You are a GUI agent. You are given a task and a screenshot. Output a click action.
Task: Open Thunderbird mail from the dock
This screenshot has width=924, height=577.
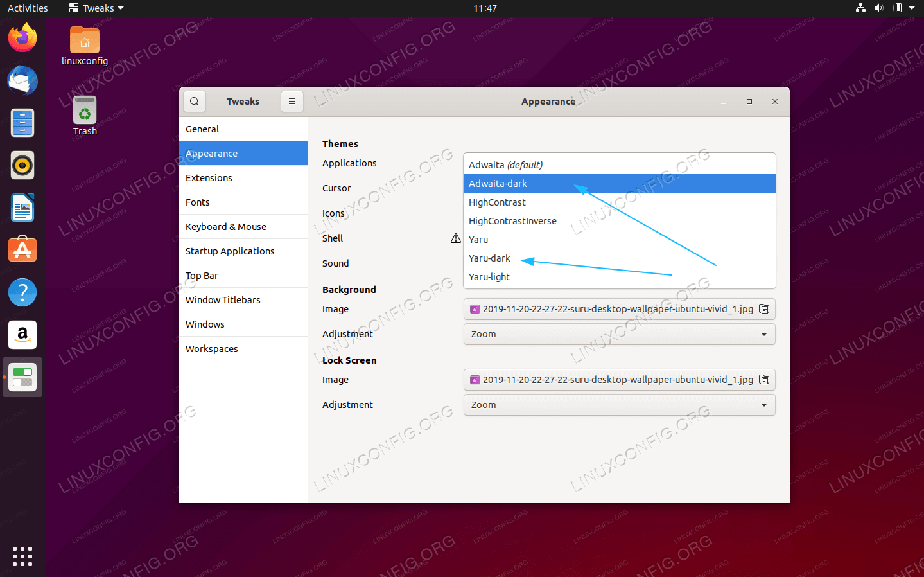coord(22,80)
